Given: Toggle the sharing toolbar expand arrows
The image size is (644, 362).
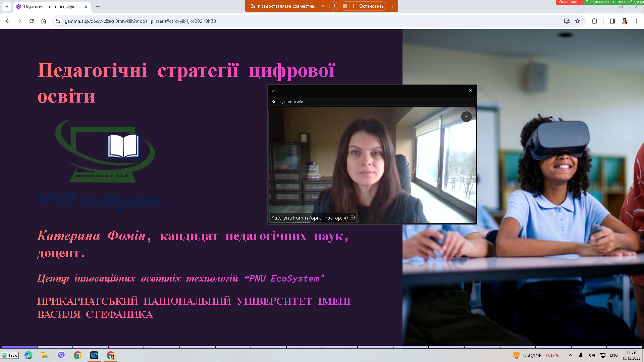Looking at the screenshot, I should 394,6.
